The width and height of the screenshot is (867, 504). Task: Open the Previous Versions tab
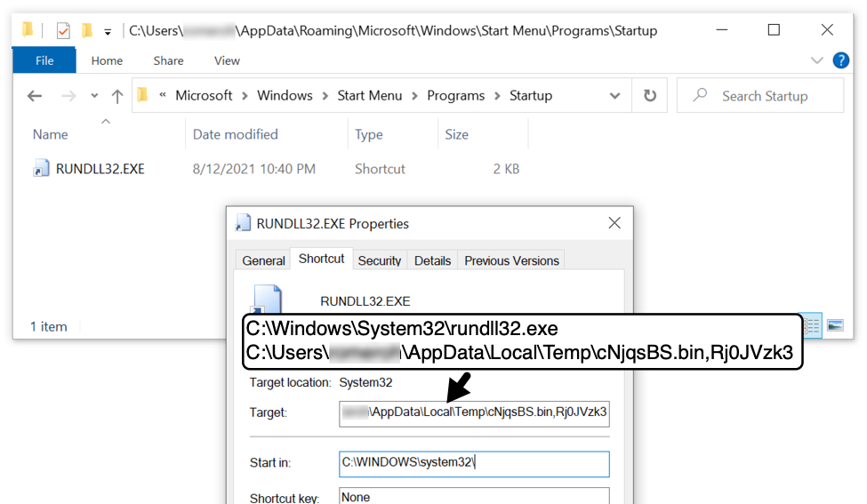tap(511, 260)
